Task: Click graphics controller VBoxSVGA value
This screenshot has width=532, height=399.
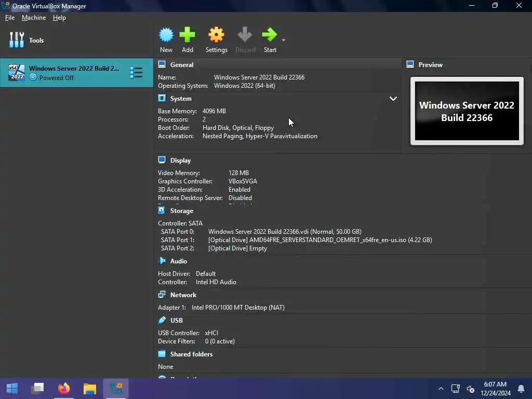Action: (x=243, y=181)
